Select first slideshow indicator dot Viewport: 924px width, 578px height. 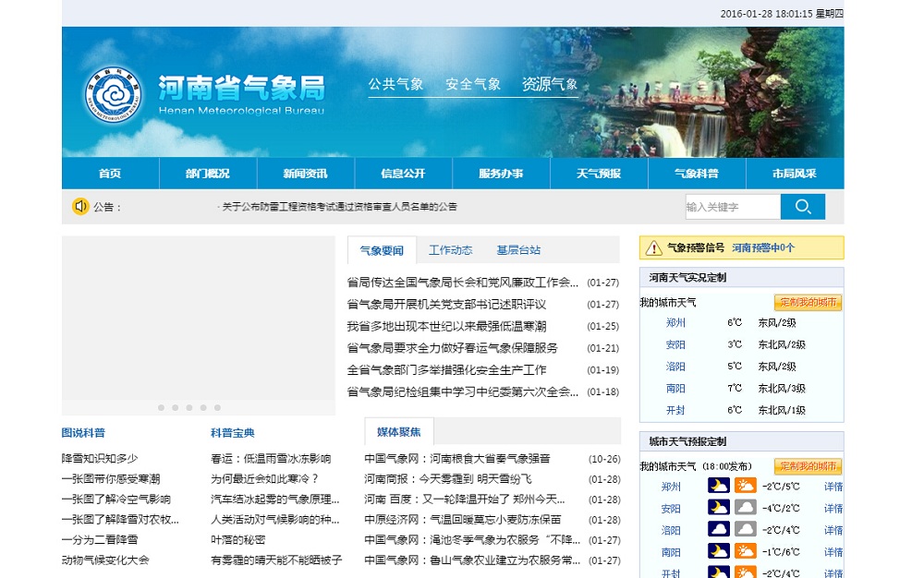(x=161, y=407)
